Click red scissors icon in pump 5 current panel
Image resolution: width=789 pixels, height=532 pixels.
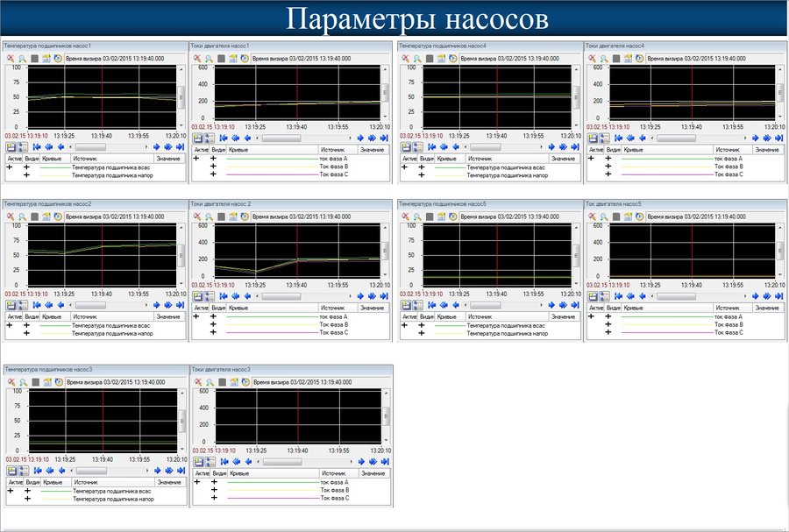(x=592, y=216)
